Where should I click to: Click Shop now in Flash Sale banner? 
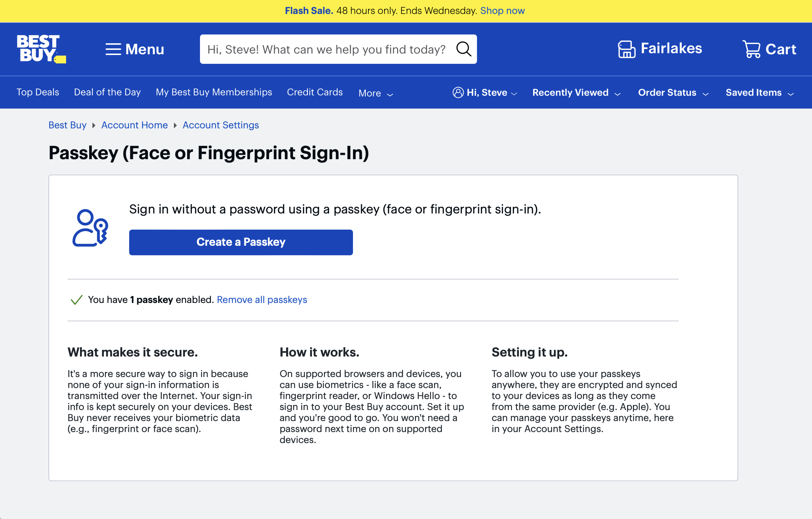click(502, 11)
